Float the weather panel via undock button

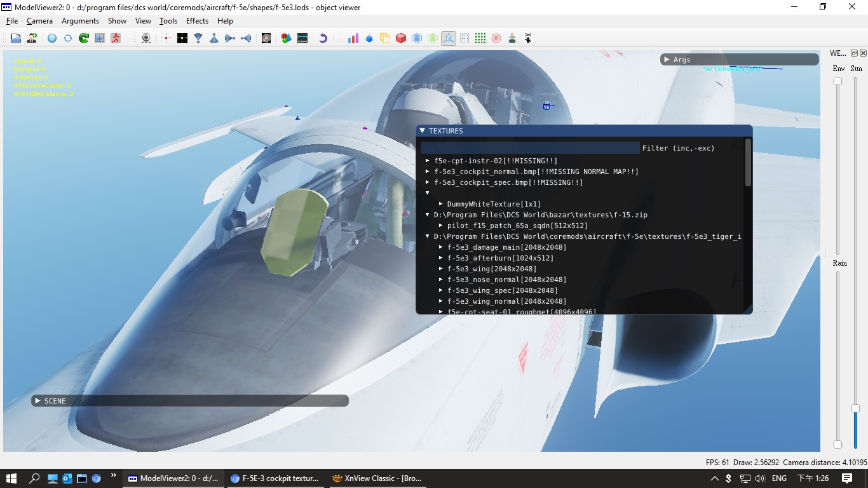pyautogui.click(x=854, y=53)
